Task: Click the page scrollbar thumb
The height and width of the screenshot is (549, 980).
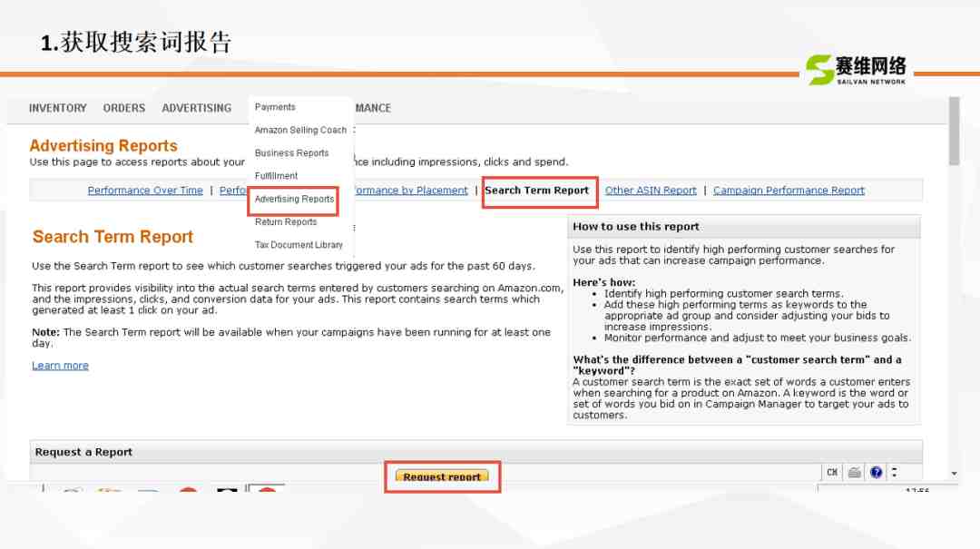Action: (x=954, y=131)
